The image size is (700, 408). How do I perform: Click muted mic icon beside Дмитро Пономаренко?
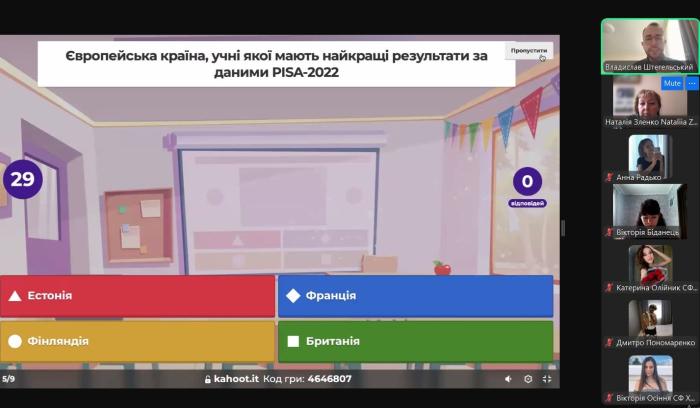pyautogui.click(x=609, y=342)
